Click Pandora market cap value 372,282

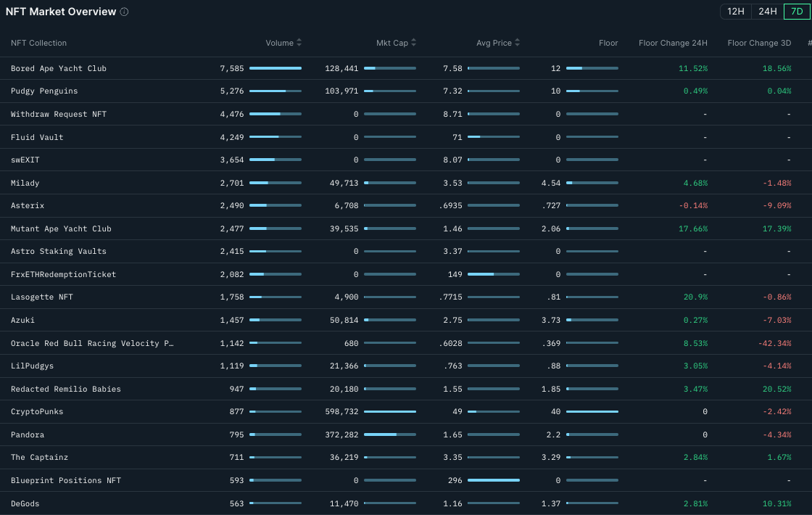(341, 434)
